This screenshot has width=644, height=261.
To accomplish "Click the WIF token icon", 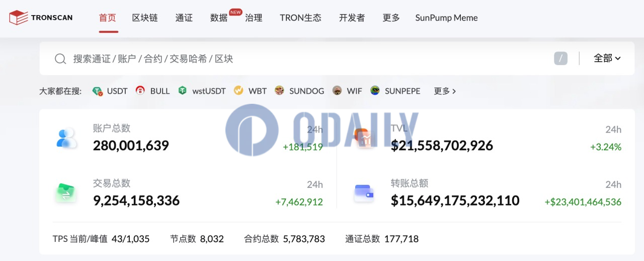I will (x=337, y=91).
